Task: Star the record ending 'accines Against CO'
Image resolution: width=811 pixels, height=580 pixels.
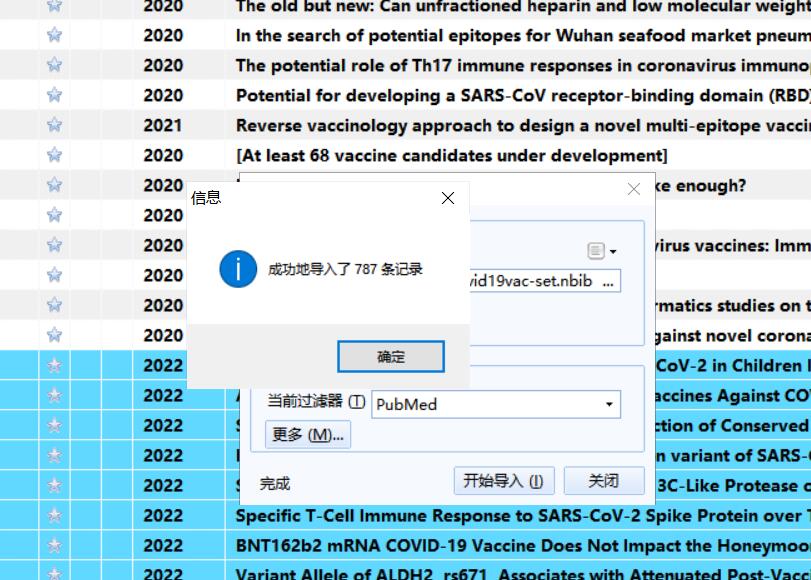Action: (x=54, y=395)
